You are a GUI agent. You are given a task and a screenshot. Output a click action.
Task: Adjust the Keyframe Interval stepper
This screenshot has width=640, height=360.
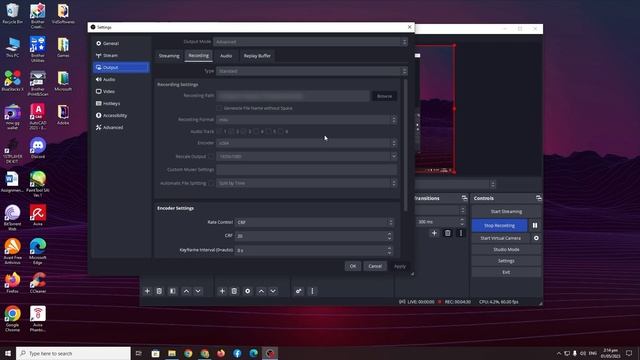point(389,250)
